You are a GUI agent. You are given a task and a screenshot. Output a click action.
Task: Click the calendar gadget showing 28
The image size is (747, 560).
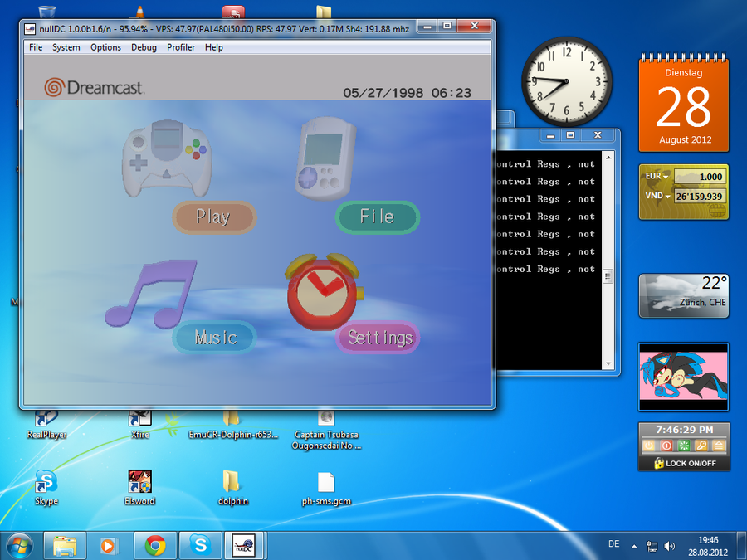[x=684, y=103]
